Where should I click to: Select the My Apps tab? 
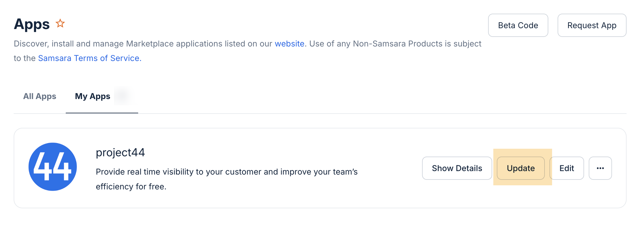(x=92, y=96)
